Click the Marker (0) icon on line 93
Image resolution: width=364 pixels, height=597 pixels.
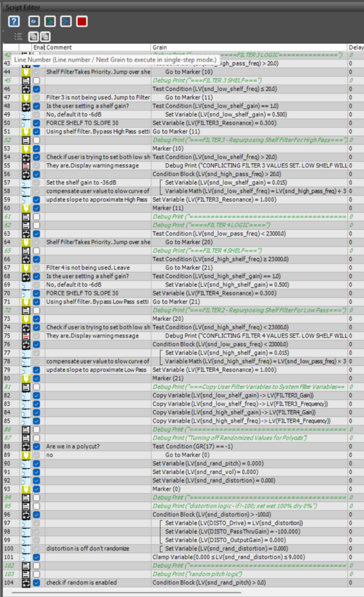click(26, 489)
